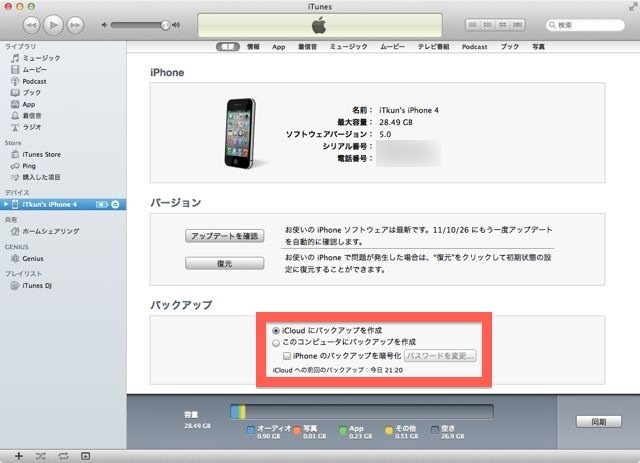
Task: Select the ムービー tab
Action: tap(393, 47)
